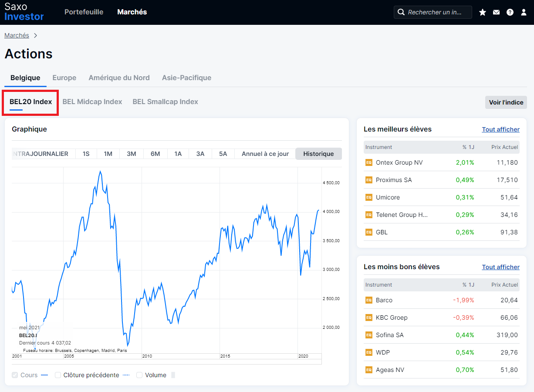The height and width of the screenshot is (392, 534).
Task: Select Annuel à ce jour range
Action: pos(265,154)
